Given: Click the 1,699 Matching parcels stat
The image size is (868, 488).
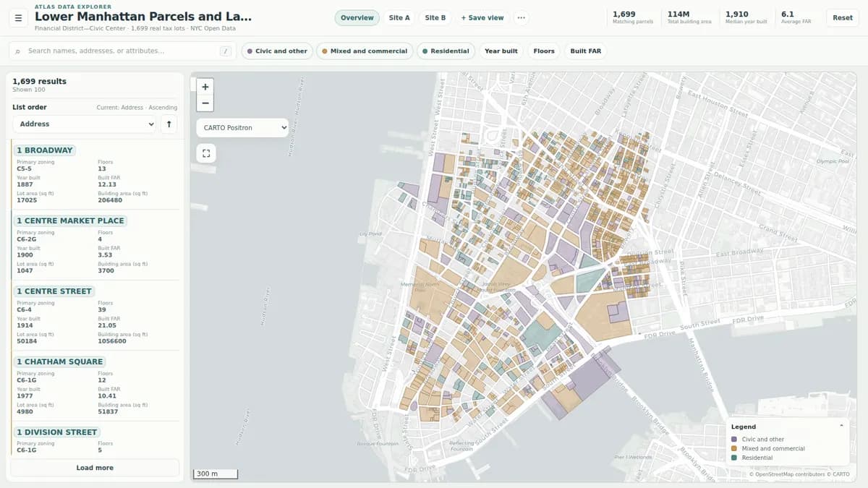Looking at the screenshot, I should [633, 17].
